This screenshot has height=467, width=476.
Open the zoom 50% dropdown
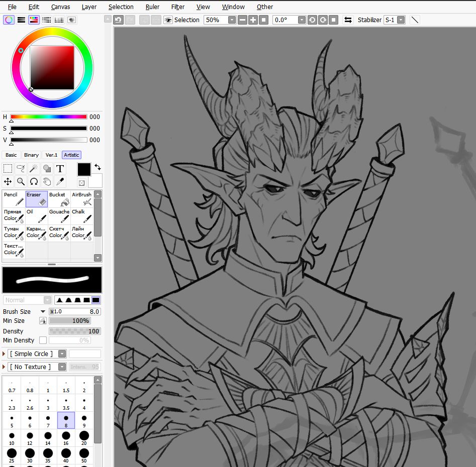pos(232,20)
